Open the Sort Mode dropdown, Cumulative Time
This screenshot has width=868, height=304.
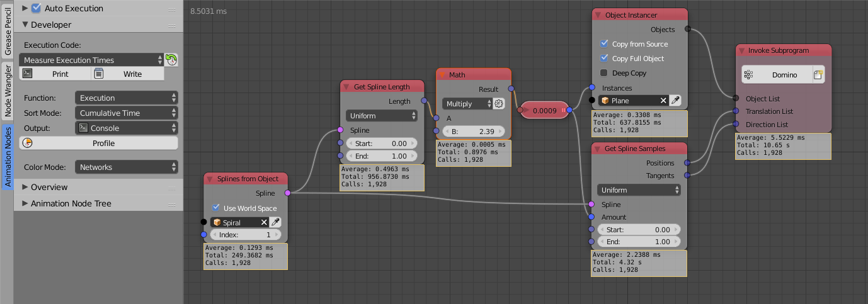(126, 113)
